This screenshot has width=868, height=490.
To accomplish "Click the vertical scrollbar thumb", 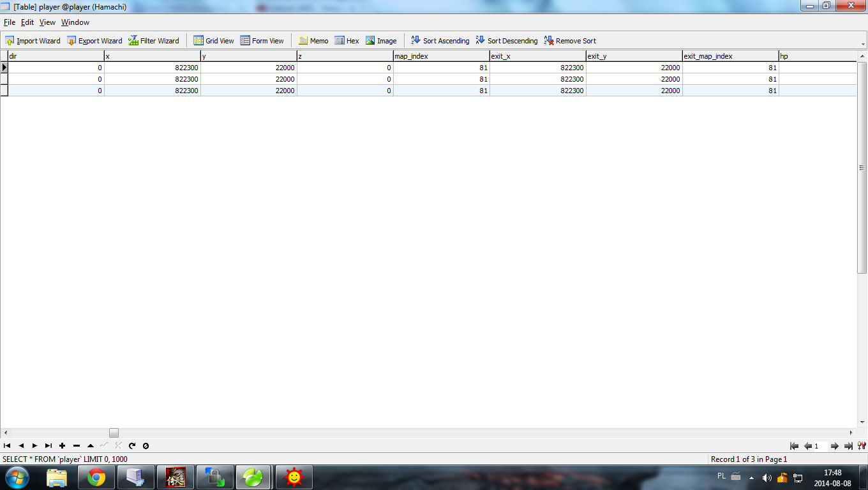I will coord(862,168).
